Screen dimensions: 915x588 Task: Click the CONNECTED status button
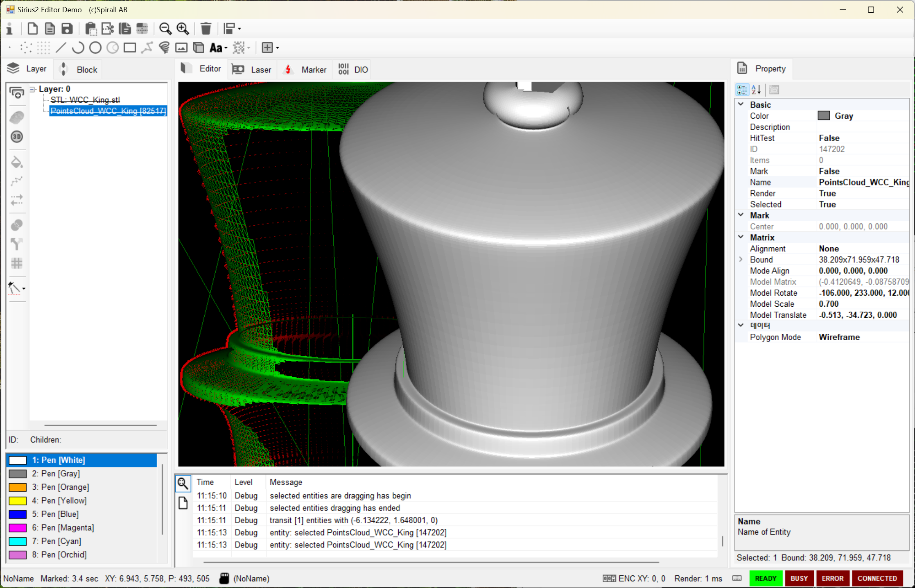[877, 578]
